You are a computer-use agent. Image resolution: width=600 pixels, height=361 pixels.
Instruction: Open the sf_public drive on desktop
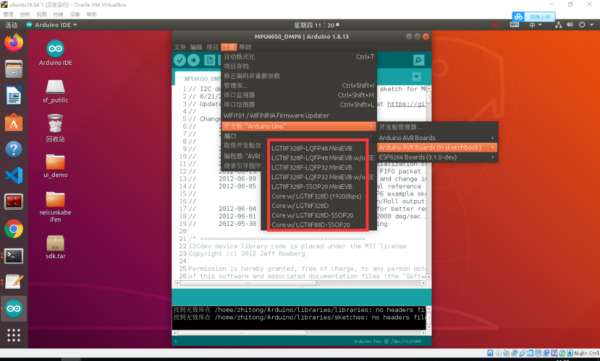tap(55, 91)
